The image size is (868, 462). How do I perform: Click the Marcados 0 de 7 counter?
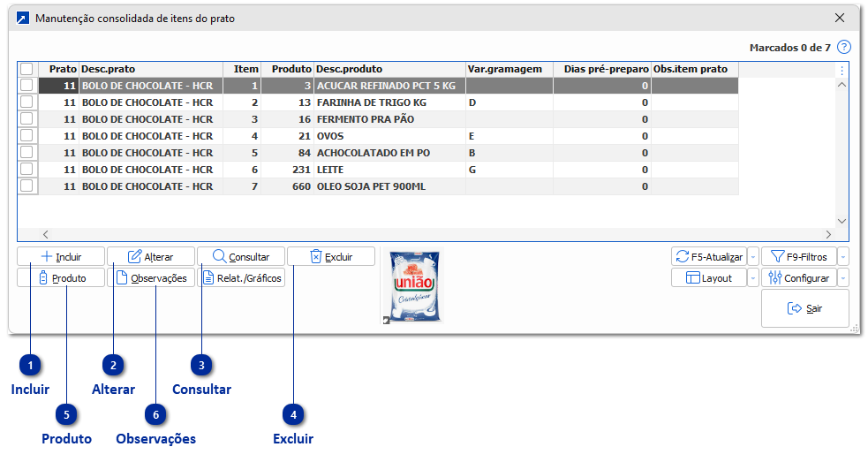790,48
